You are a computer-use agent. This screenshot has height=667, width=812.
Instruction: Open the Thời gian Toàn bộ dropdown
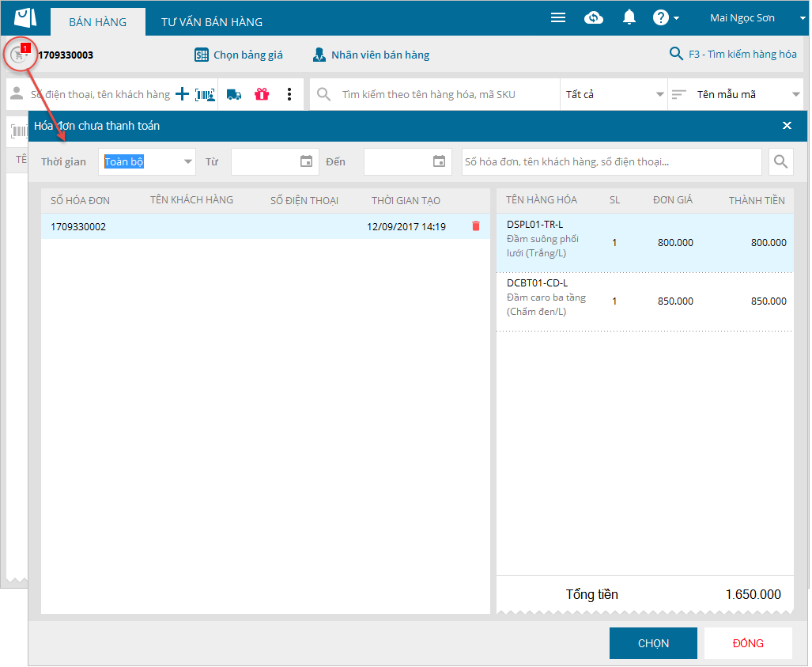click(147, 161)
